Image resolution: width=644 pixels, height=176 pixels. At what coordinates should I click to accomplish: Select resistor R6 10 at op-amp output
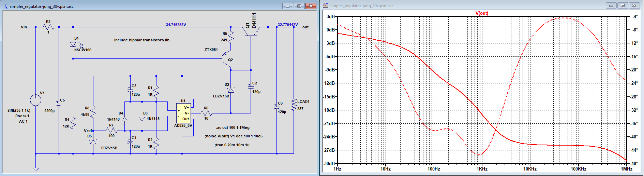click(x=206, y=113)
